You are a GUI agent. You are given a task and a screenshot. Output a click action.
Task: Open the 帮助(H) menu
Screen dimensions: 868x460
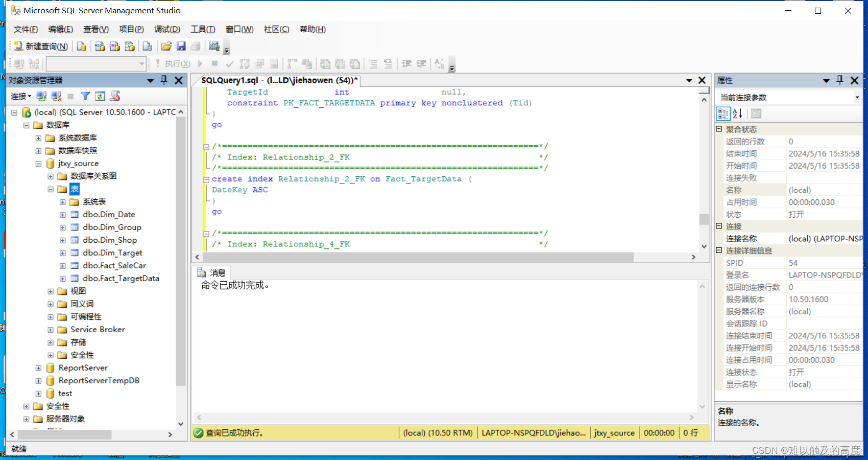pyautogui.click(x=312, y=29)
